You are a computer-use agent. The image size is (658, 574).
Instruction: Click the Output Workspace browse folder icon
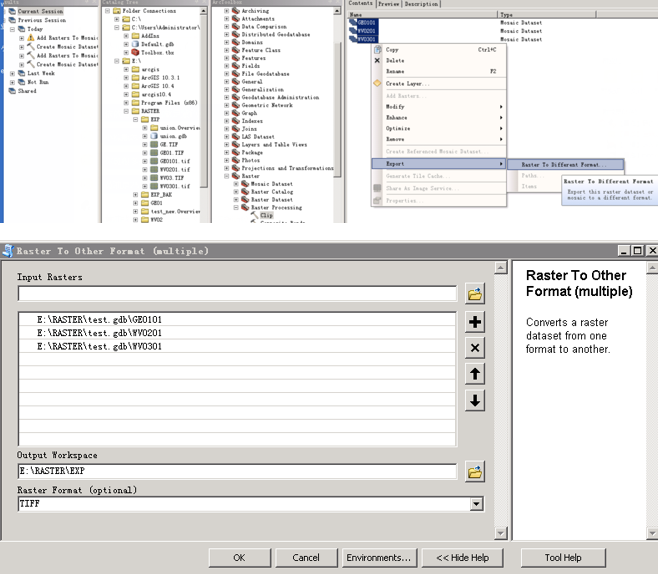[x=475, y=472]
